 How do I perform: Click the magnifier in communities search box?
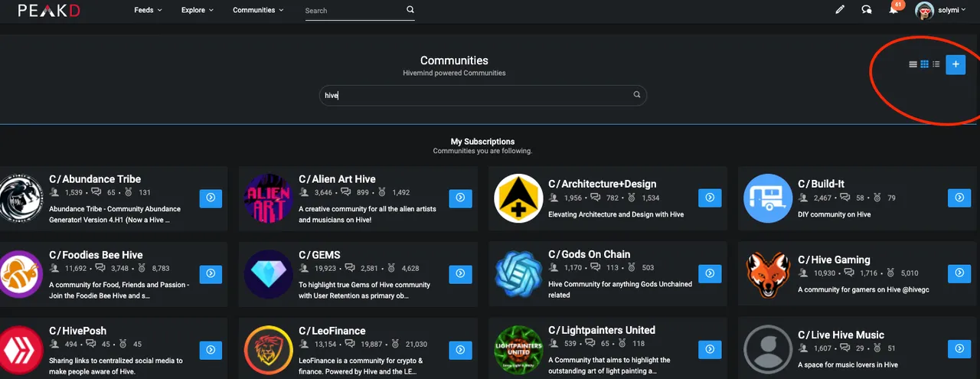(x=637, y=95)
